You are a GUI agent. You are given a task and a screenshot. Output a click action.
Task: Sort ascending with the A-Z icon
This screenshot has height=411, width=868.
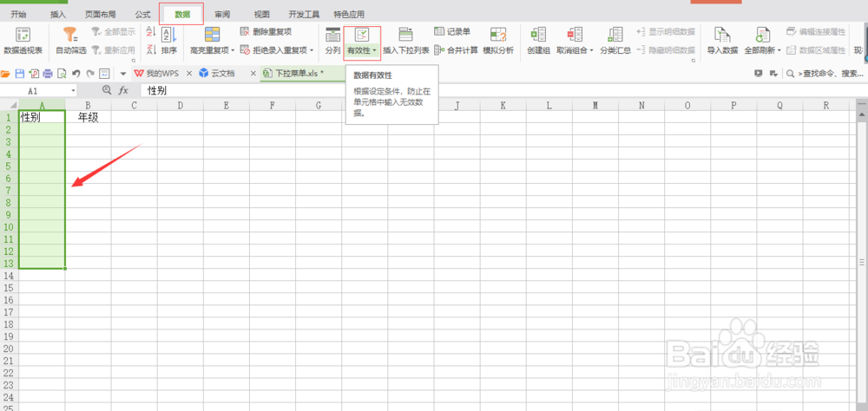[x=151, y=33]
